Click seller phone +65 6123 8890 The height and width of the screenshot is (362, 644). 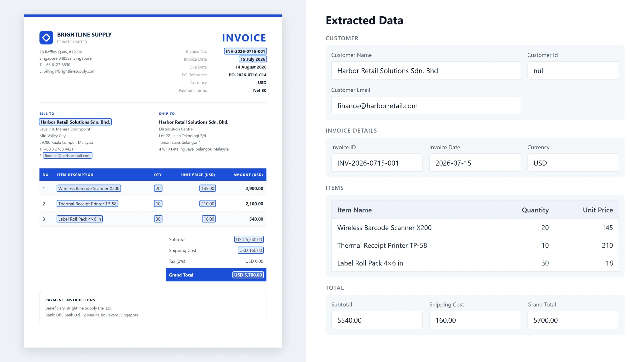(57, 65)
